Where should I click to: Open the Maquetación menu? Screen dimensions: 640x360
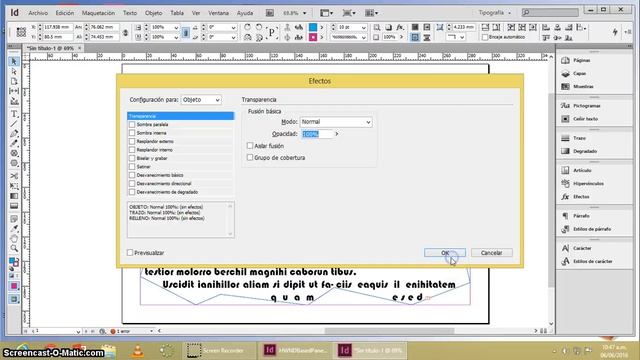(98, 13)
